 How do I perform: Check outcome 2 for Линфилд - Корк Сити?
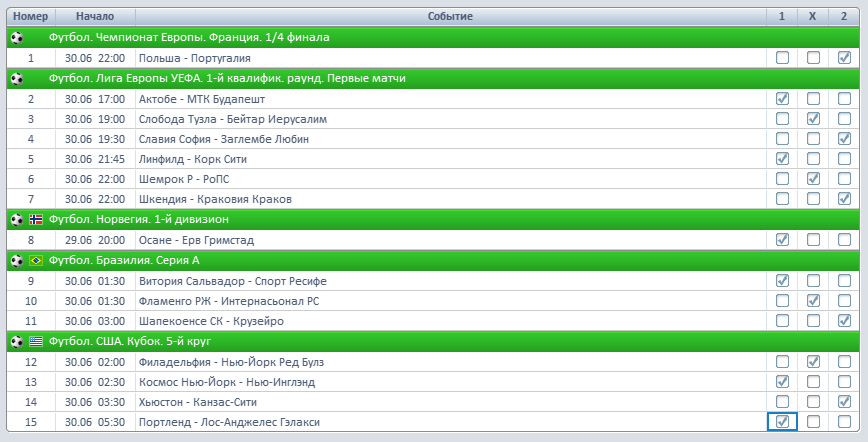coord(844,158)
